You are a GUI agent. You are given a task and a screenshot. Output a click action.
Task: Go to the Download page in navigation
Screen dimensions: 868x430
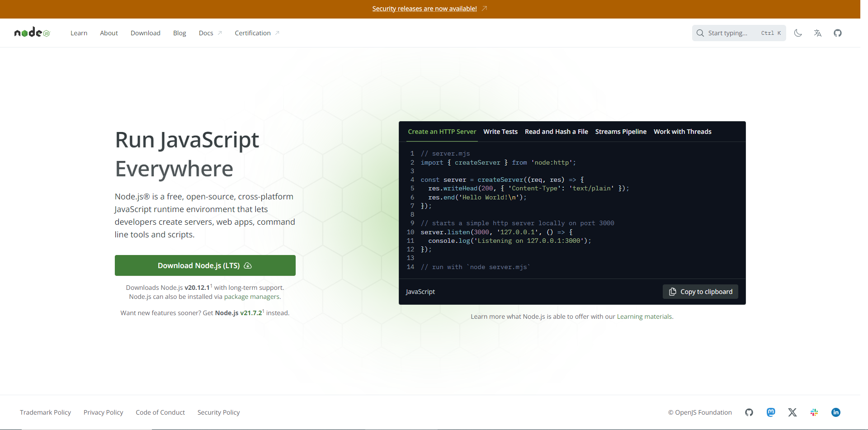[146, 33]
